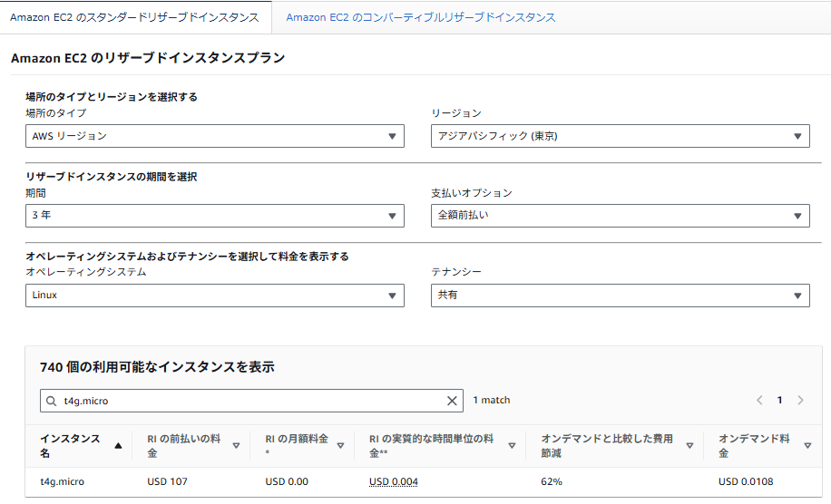Click the magnifier search icon
831x504 pixels.
[x=52, y=401]
